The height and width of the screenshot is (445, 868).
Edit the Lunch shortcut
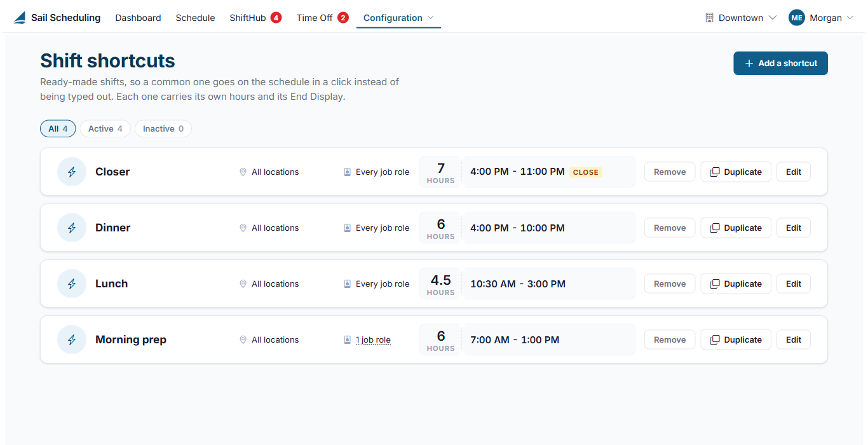[794, 284]
